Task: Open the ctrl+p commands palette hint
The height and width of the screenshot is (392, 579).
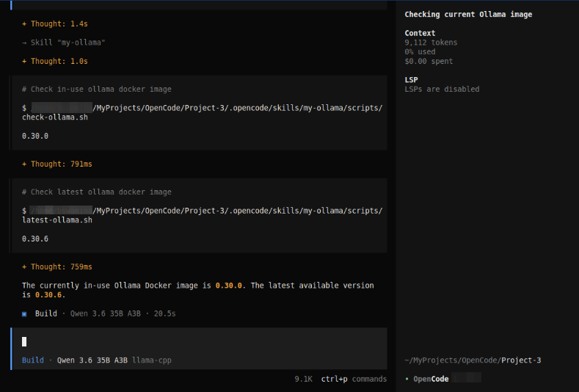Action: click(x=354, y=379)
